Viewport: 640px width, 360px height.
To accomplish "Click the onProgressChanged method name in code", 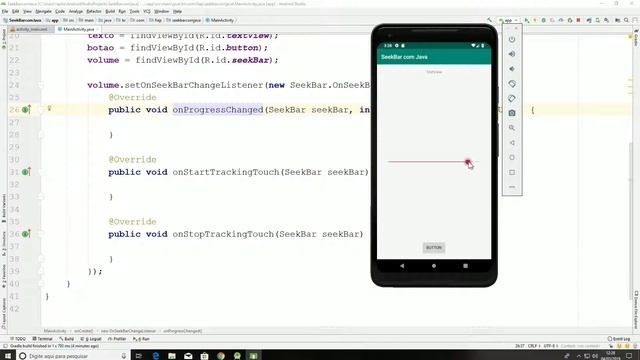I will [x=218, y=110].
